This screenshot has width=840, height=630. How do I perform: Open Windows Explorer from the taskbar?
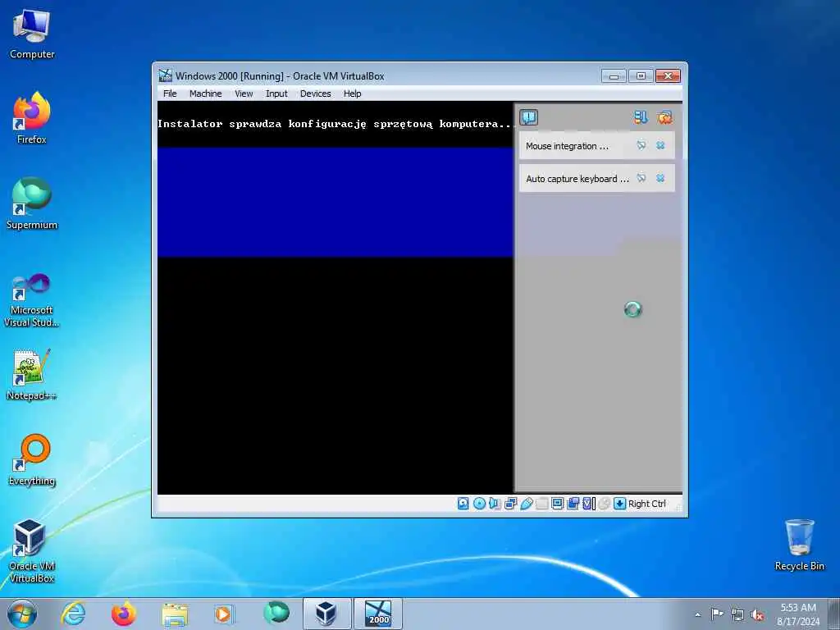click(176, 614)
